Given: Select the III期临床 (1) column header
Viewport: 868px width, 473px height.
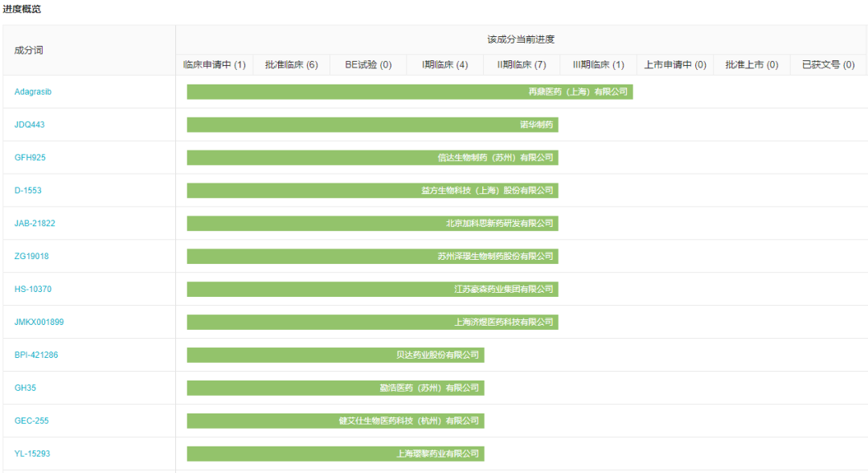Looking at the screenshot, I should click(599, 65).
